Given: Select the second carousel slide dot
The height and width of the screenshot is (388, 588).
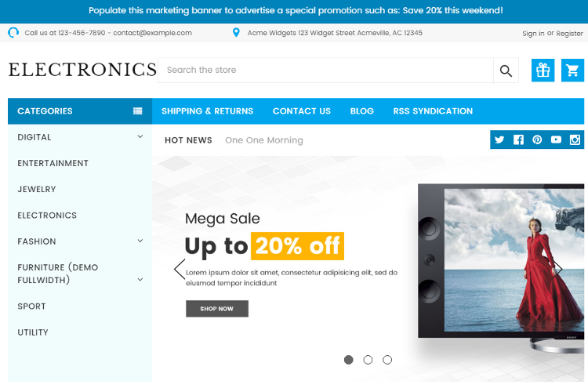Looking at the screenshot, I should pos(368,360).
